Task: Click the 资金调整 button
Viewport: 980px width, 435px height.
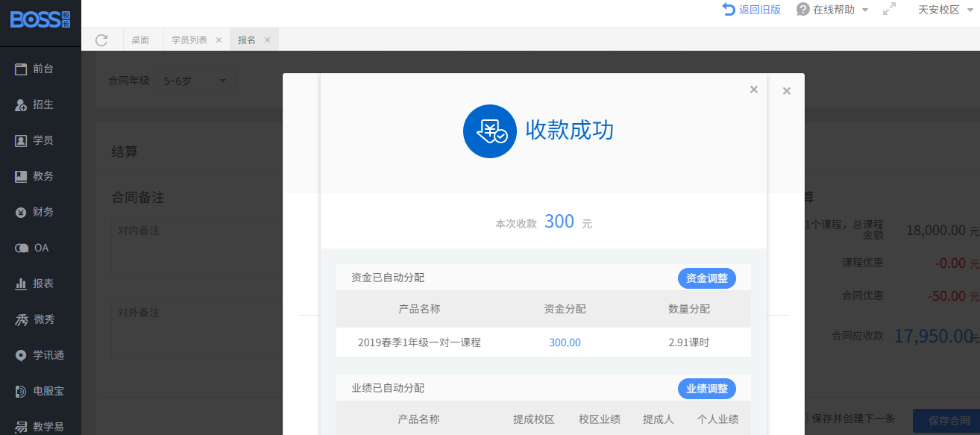Action: point(707,278)
